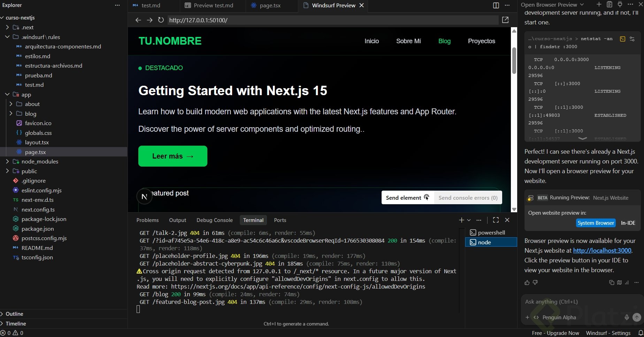644x337 pixels.
Task: Click the bar chart icon under the response
Action: coord(627,283)
